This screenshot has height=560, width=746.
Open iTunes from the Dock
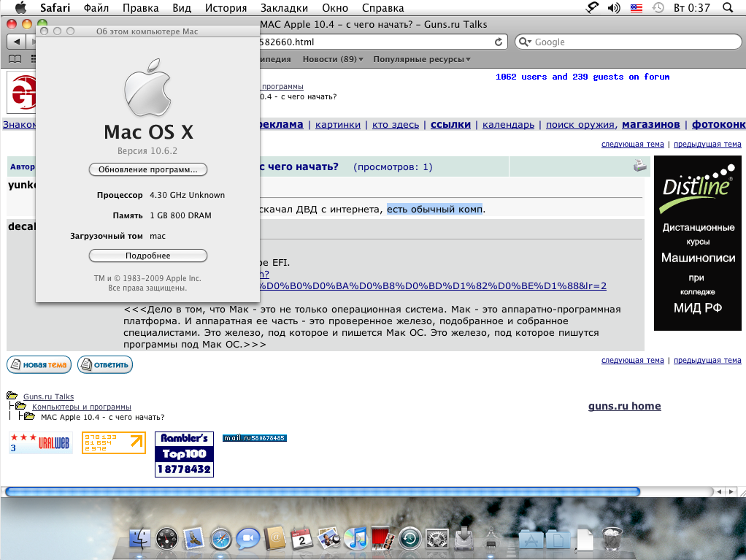[x=356, y=539]
